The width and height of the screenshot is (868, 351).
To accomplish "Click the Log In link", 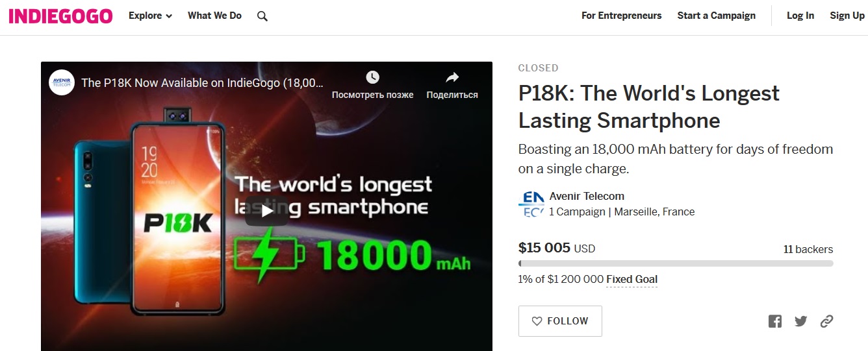I will point(800,16).
